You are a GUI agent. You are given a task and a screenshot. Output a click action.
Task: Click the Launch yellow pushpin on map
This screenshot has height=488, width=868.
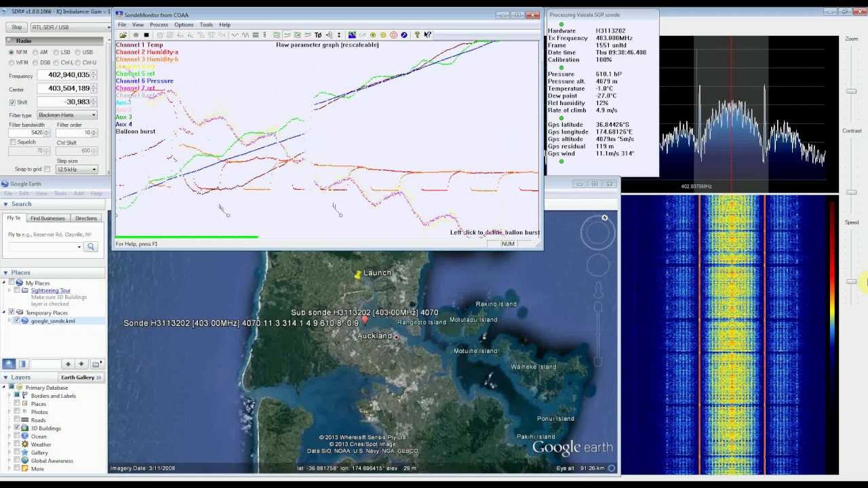[357, 274]
